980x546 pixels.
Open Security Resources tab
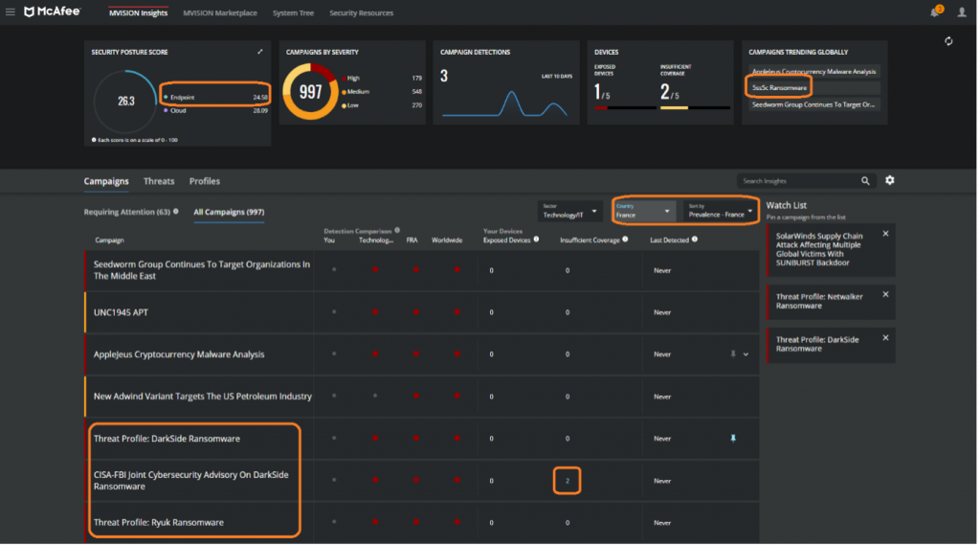click(361, 13)
